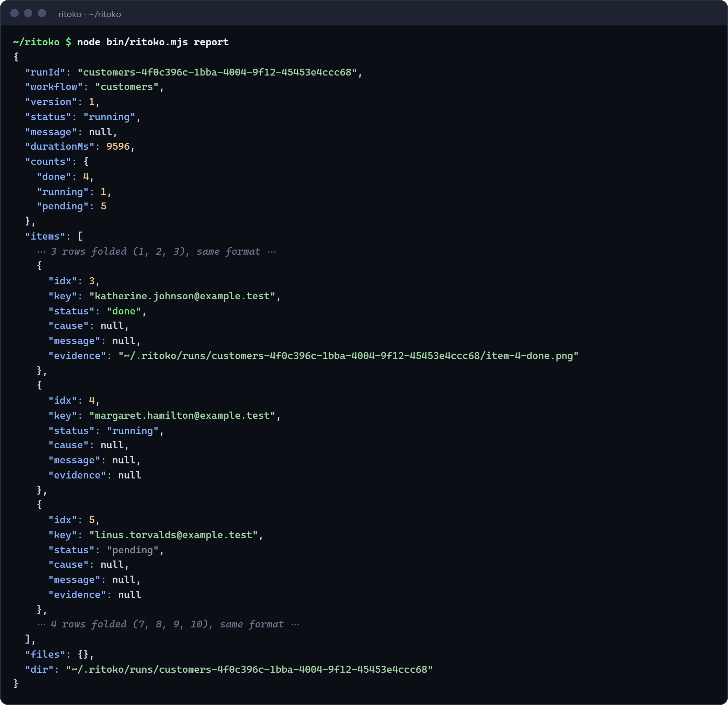
Task: Click the '3 rows folded (1, 2, 3)' note
Action: click(x=156, y=251)
